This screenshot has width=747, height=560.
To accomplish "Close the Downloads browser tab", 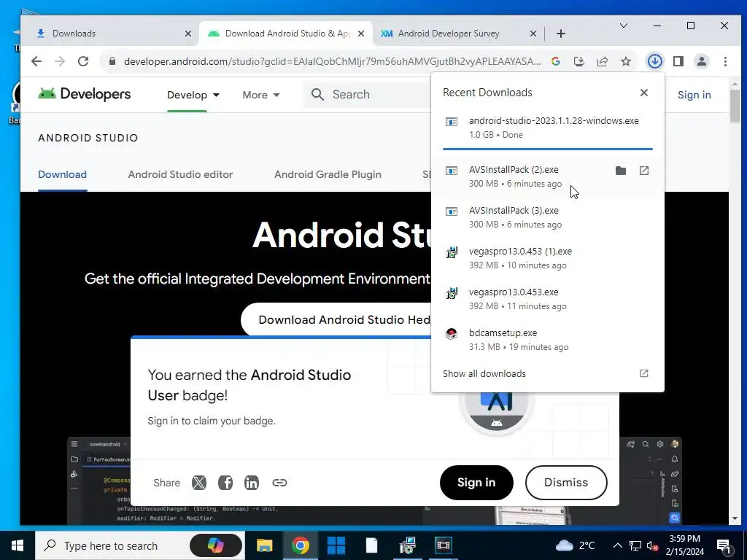I will 187,34.
